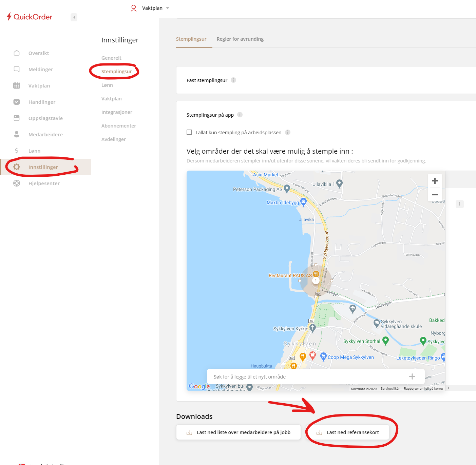
Task: Enable Tallat kun stempling på arbeidsplassen checkbox
Action: point(189,132)
